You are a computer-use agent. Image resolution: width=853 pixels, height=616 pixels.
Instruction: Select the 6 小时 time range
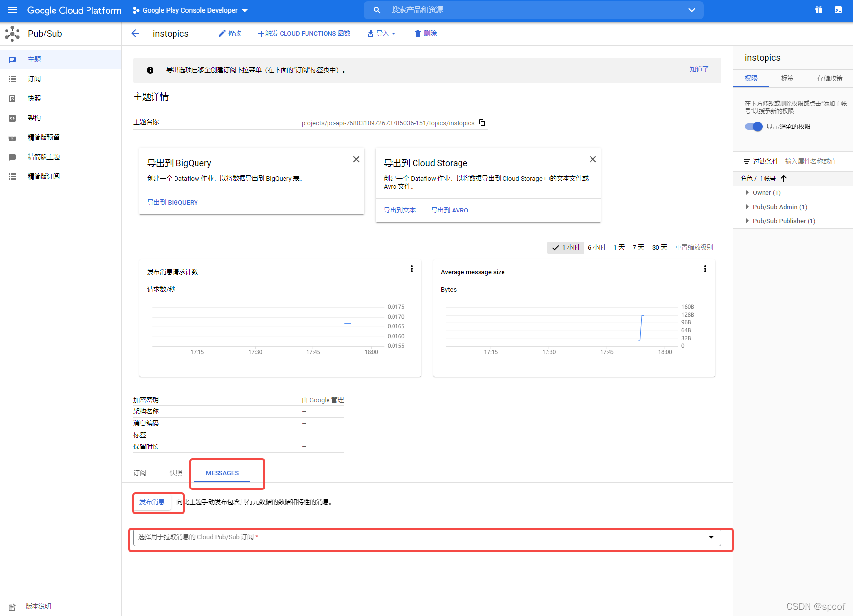tap(596, 247)
